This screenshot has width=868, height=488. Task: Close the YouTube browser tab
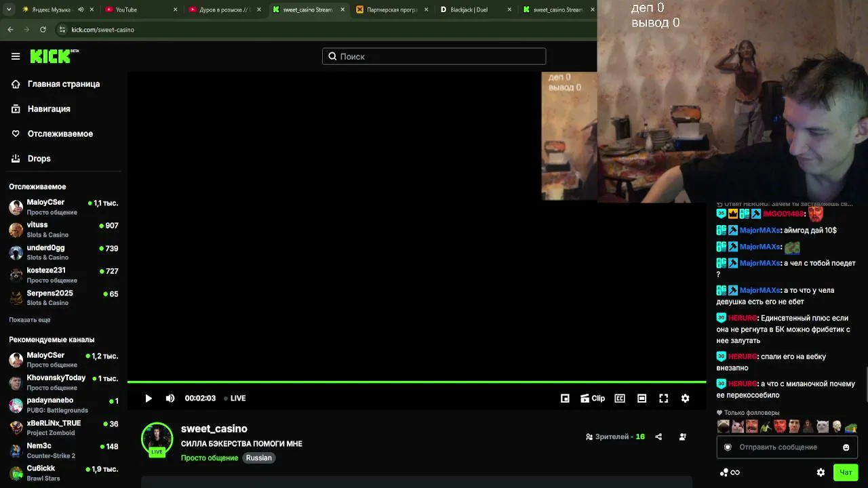pos(175,9)
